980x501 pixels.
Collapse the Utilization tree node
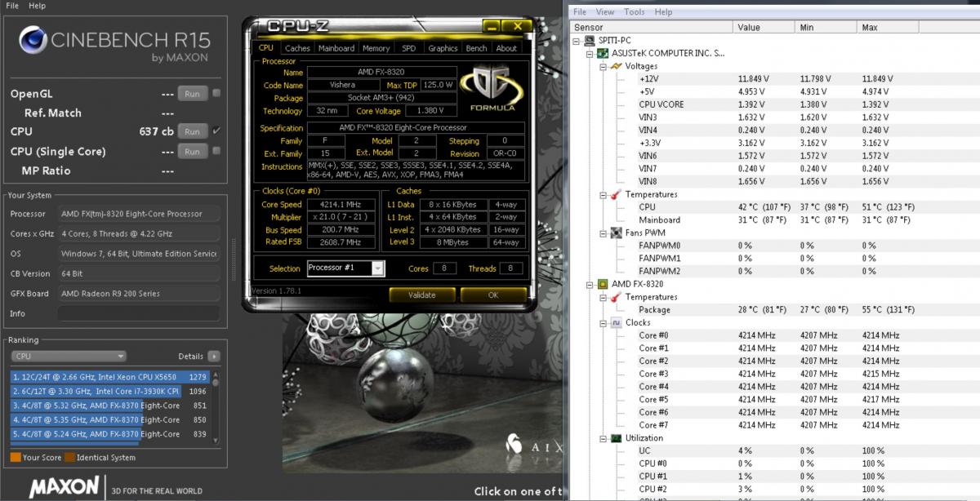point(604,438)
